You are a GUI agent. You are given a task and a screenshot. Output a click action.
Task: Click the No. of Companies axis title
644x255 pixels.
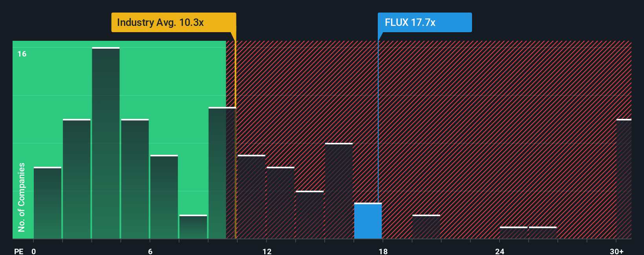22,197
